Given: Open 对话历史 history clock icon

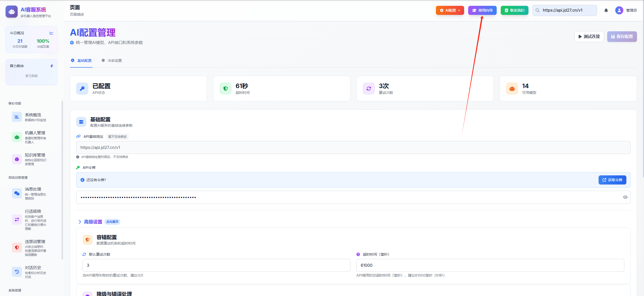Looking at the screenshot, I should coord(17,272).
